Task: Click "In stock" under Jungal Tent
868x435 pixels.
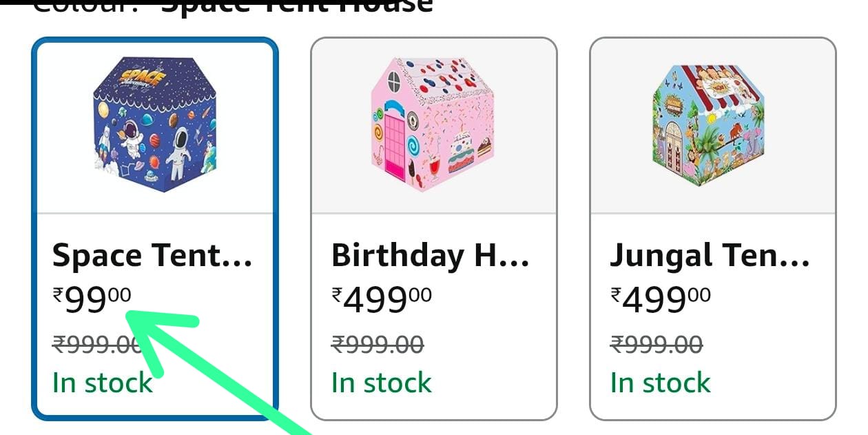Action: 660,383
